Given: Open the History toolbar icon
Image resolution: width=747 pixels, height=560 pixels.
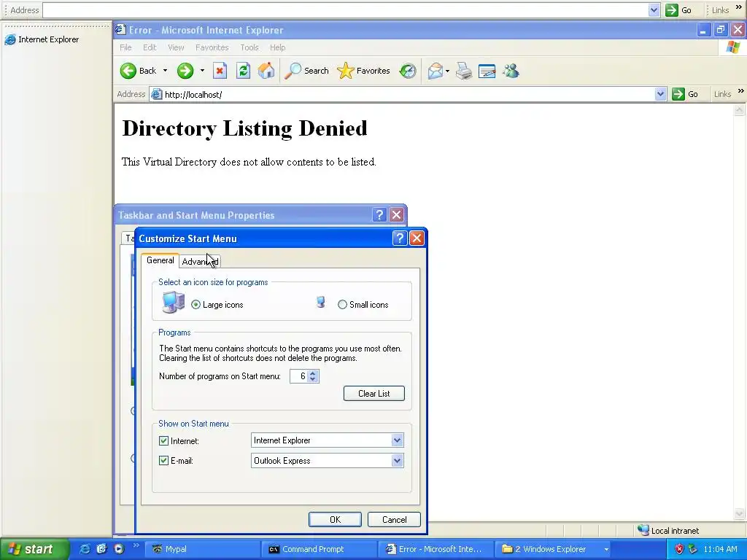Looking at the screenshot, I should [x=408, y=71].
